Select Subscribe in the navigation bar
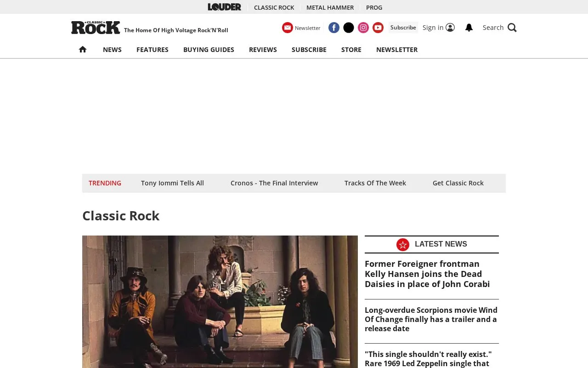588x368 pixels. pos(309,50)
